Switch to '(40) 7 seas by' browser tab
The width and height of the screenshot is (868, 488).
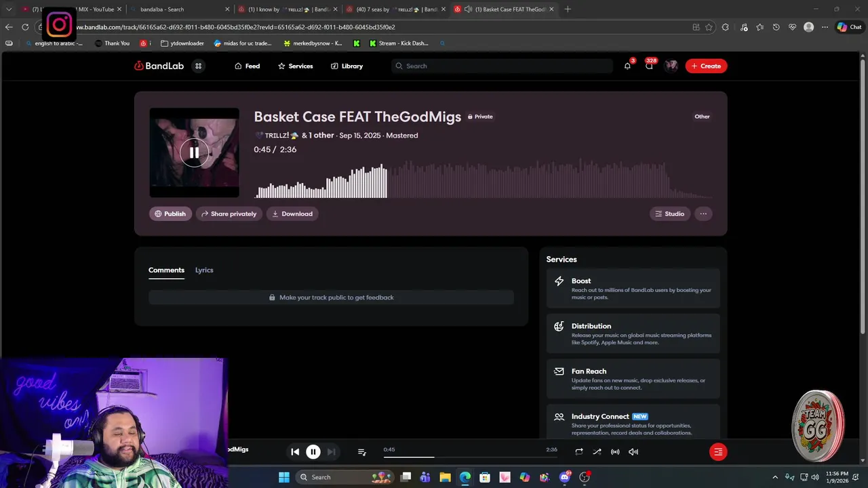click(x=395, y=9)
